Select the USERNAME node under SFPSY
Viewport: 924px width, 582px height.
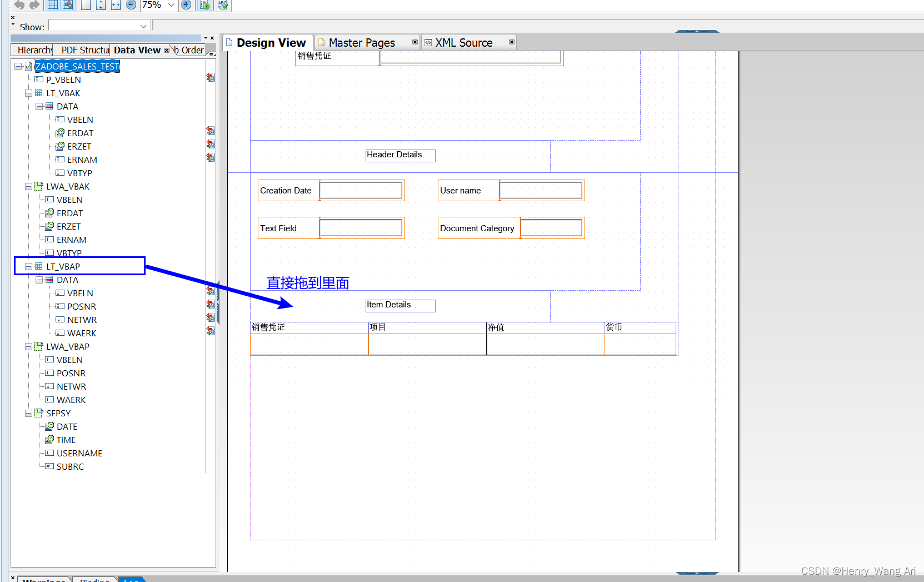(x=79, y=453)
